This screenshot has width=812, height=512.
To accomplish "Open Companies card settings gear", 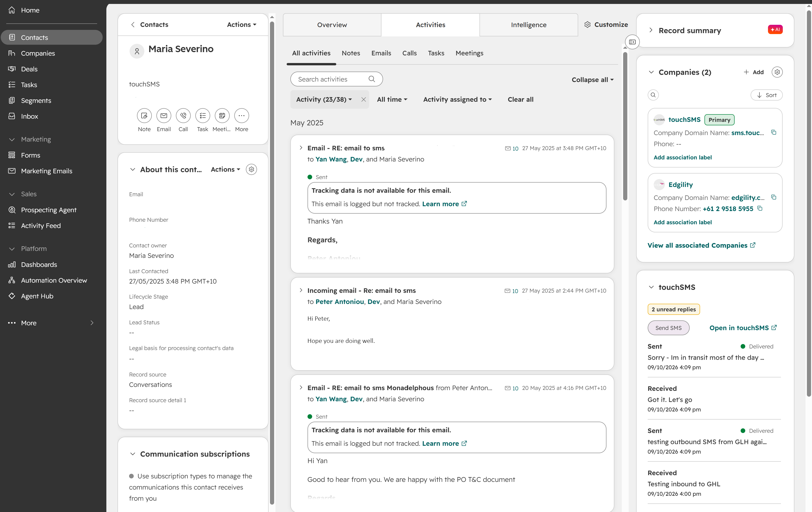I will (777, 72).
